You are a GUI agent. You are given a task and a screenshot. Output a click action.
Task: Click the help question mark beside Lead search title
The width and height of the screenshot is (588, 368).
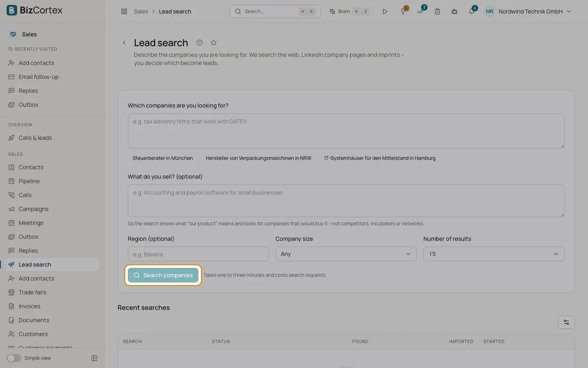click(200, 43)
